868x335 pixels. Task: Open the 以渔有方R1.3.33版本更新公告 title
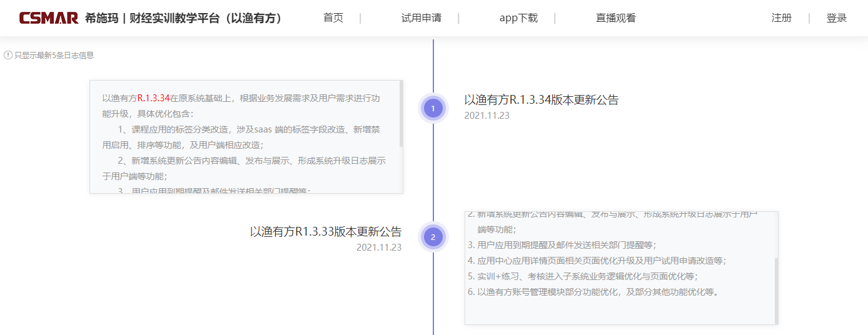326,232
